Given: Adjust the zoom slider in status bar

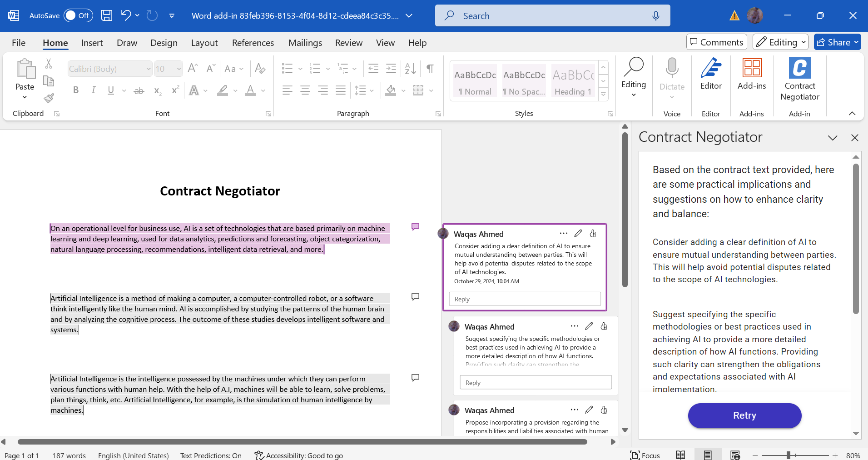Looking at the screenshot, I should (x=789, y=455).
